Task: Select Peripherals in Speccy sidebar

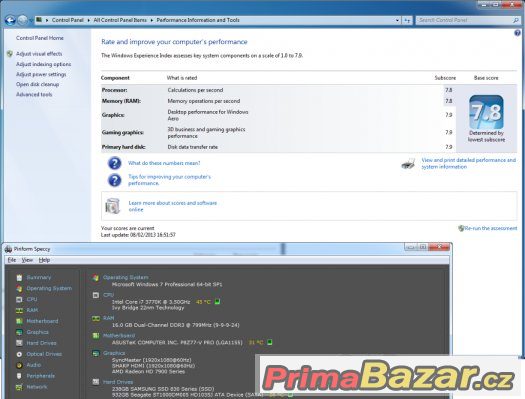Action: [41, 376]
